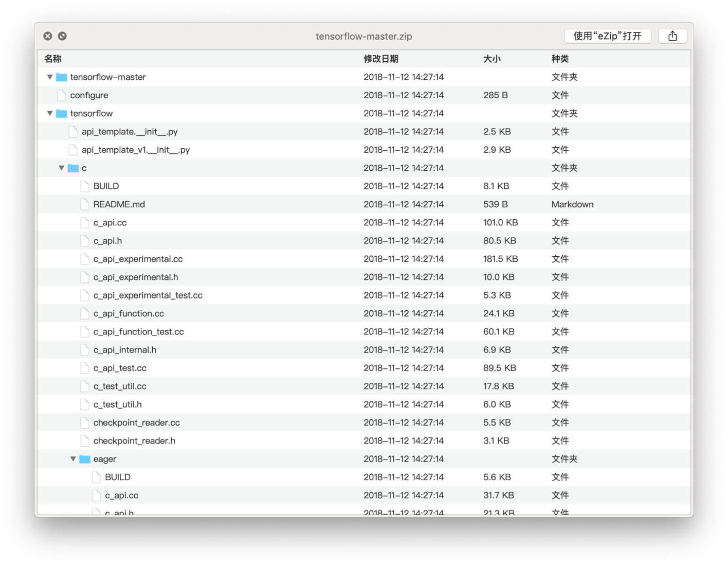Collapse the eager folder
The height and width of the screenshot is (566, 728).
click(x=73, y=458)
